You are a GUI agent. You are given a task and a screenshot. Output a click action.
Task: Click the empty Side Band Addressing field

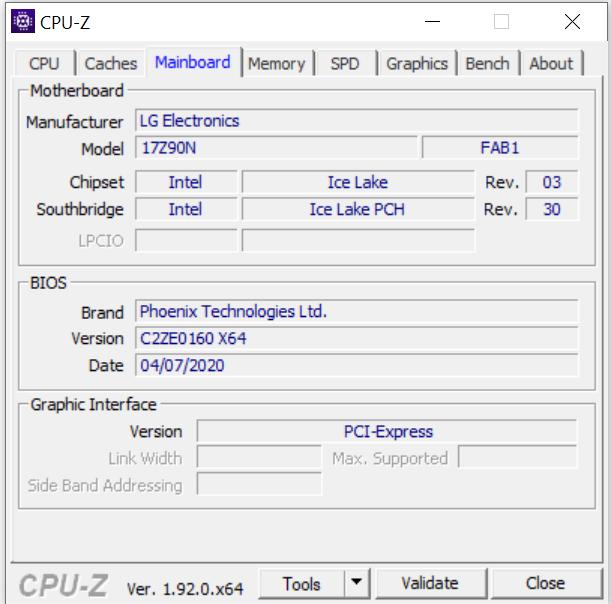259,484
